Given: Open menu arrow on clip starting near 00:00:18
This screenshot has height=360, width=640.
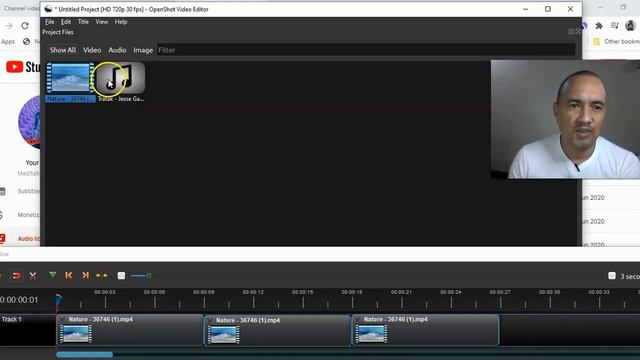Looking at the screenshot, I should 357,319.
